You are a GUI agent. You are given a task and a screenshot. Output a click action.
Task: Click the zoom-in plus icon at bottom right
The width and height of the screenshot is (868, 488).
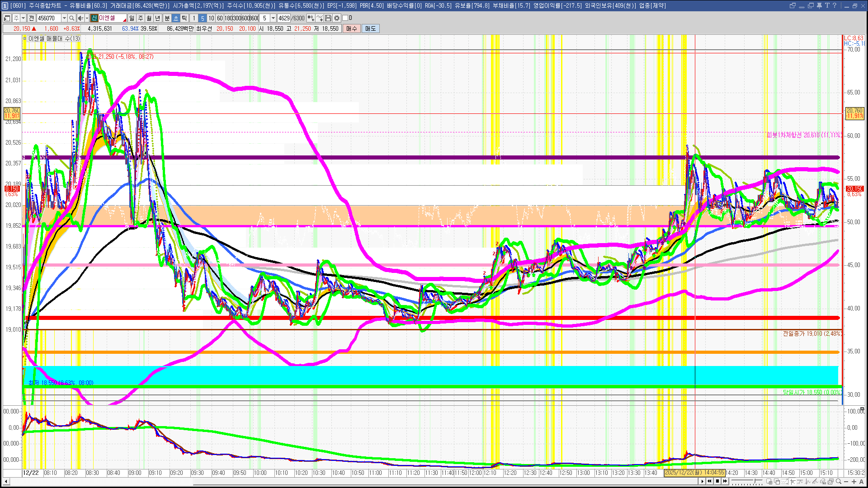pyautogui.click(x=854, y=481)
